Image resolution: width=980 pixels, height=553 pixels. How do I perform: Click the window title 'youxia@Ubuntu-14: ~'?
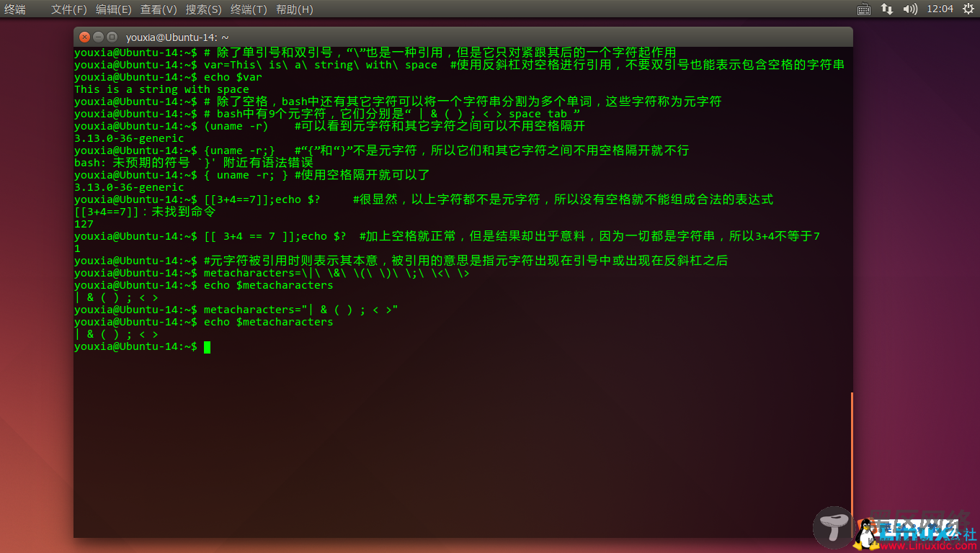pyautogui.click(x=177, y=37)
